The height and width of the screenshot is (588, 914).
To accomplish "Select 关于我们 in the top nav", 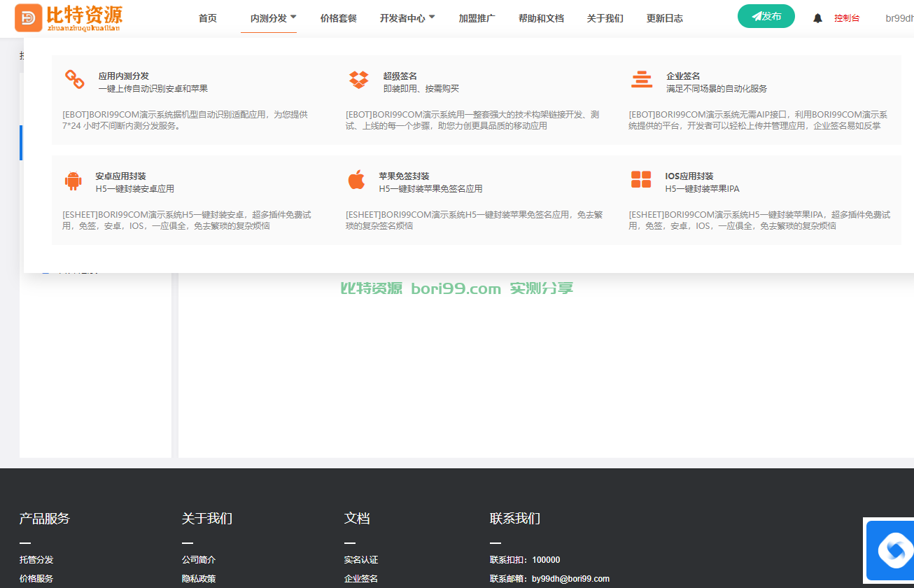I will pos(605,18).
